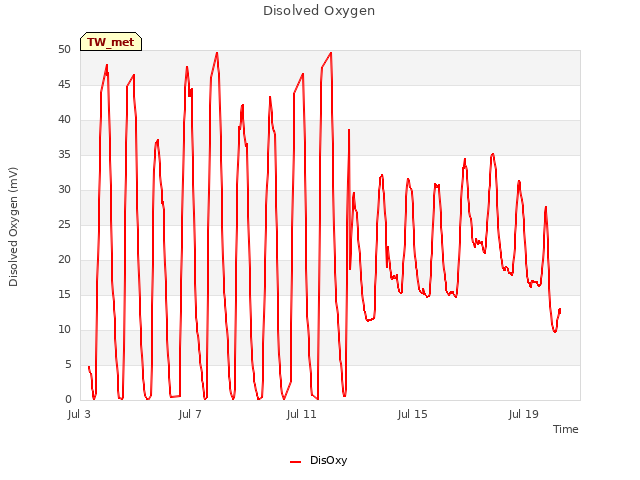The height and width of the screenshot is (480, 640).
Task: Click the 10 y-axis tick label
Action: click(x=64, y=329)
